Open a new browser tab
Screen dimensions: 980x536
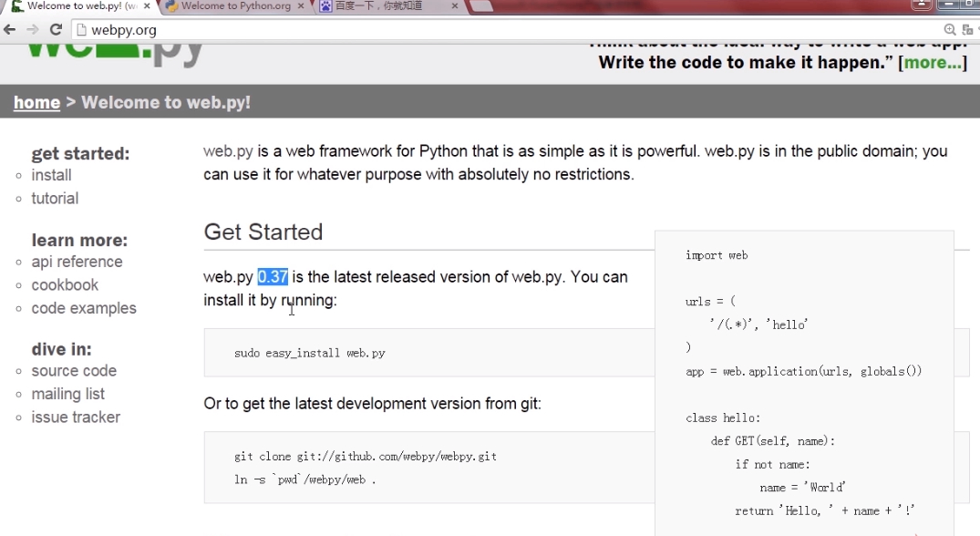(481, 6)
